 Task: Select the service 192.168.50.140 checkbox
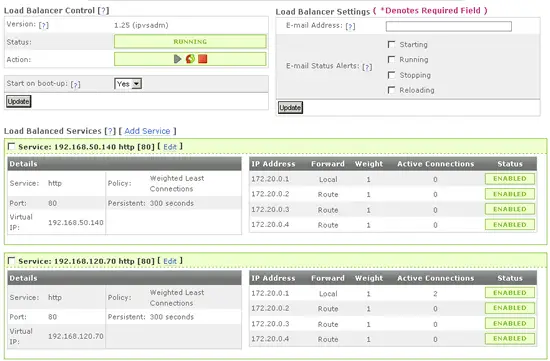coord(12,146)
